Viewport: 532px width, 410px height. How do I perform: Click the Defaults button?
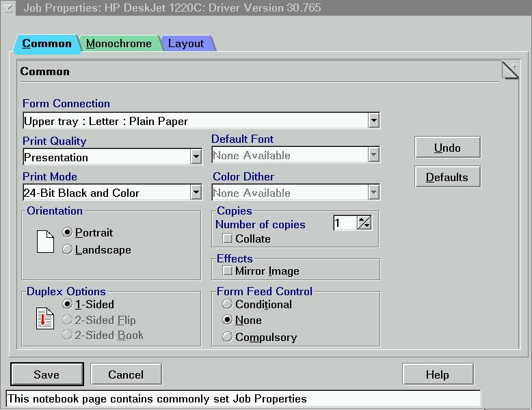(x=447, y=177)
